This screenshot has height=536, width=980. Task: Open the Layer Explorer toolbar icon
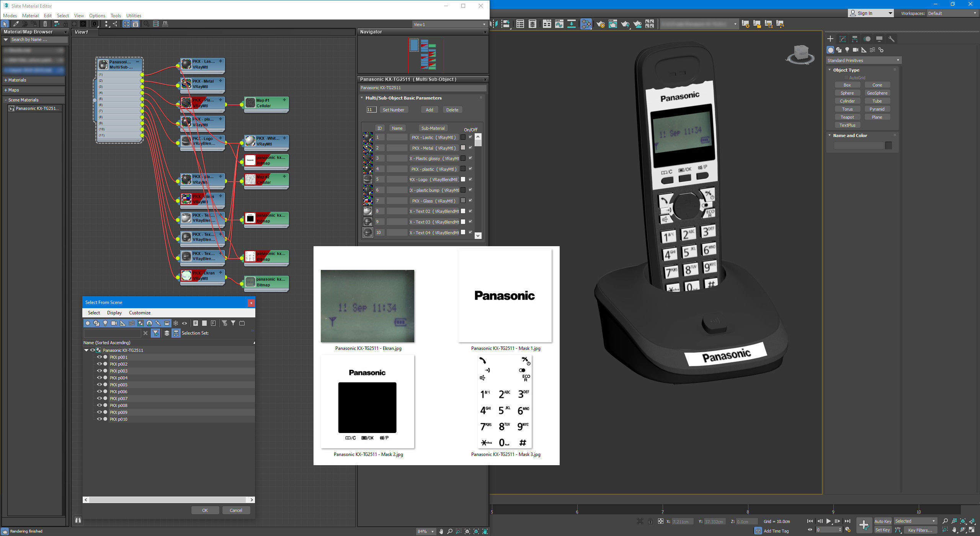[532, 24]
